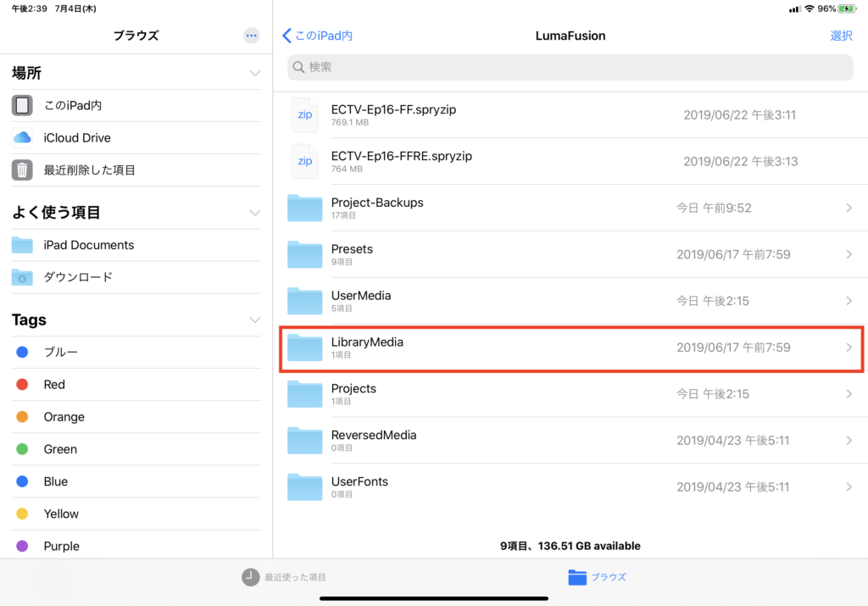Click the Projects folder name
868x606 pixels.
tap(353, 388)
